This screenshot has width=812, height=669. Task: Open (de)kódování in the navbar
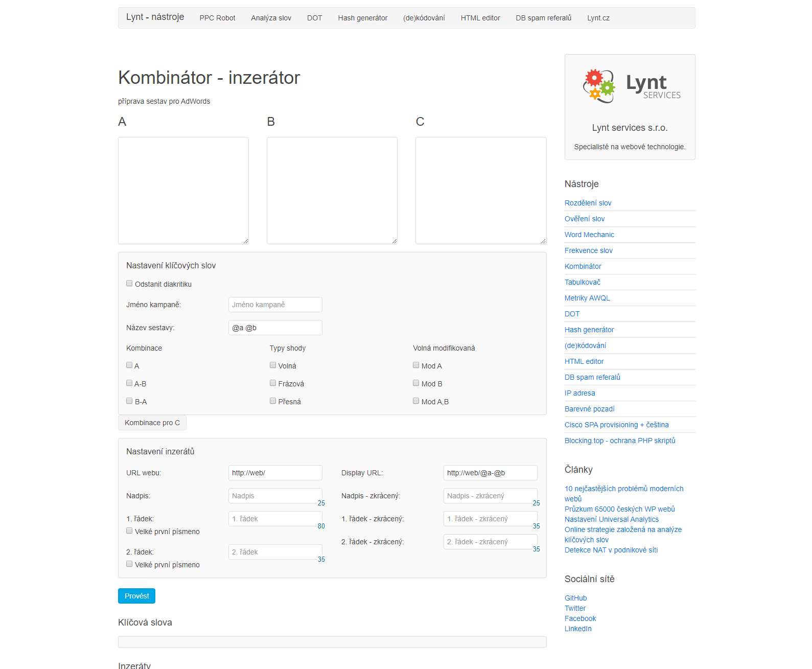coord(424,18)
